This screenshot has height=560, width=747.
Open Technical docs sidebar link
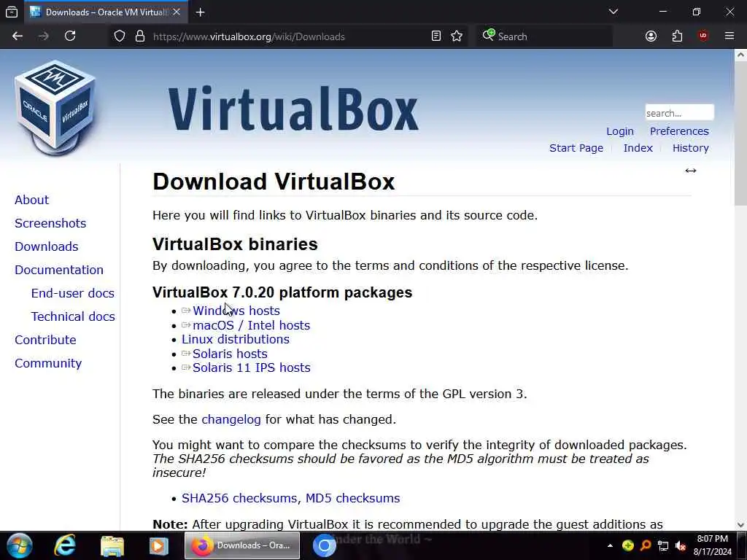[73, 316]
